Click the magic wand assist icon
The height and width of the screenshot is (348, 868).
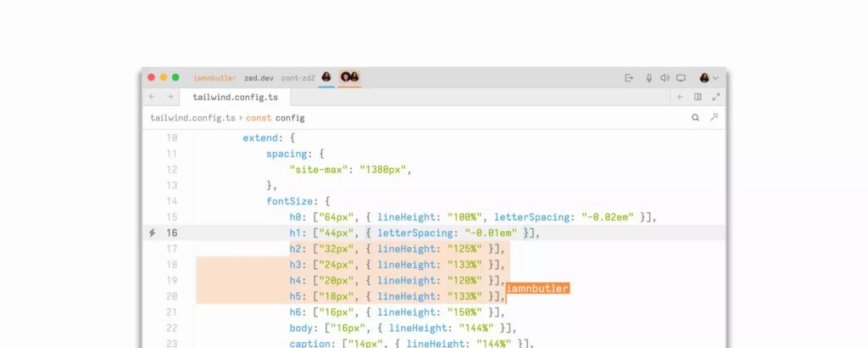(x=715, y=118)
